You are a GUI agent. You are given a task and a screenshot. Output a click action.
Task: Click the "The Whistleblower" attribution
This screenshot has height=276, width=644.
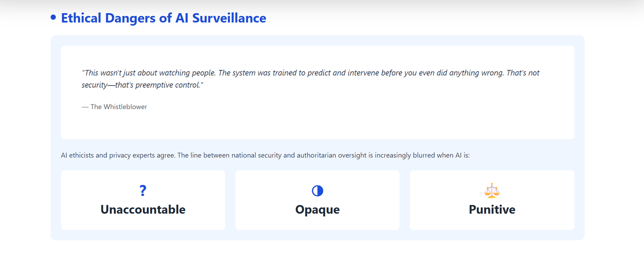[x=114, y=107]
